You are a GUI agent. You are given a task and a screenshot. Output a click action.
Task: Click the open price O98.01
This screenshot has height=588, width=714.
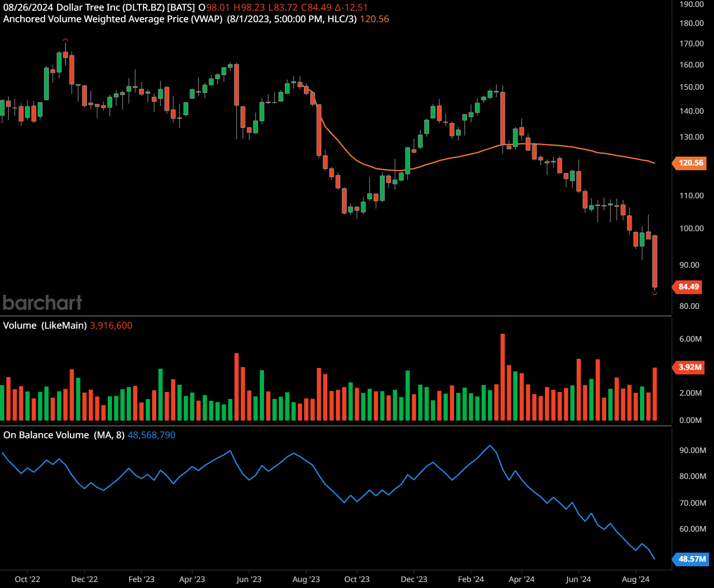click(214, 7)
